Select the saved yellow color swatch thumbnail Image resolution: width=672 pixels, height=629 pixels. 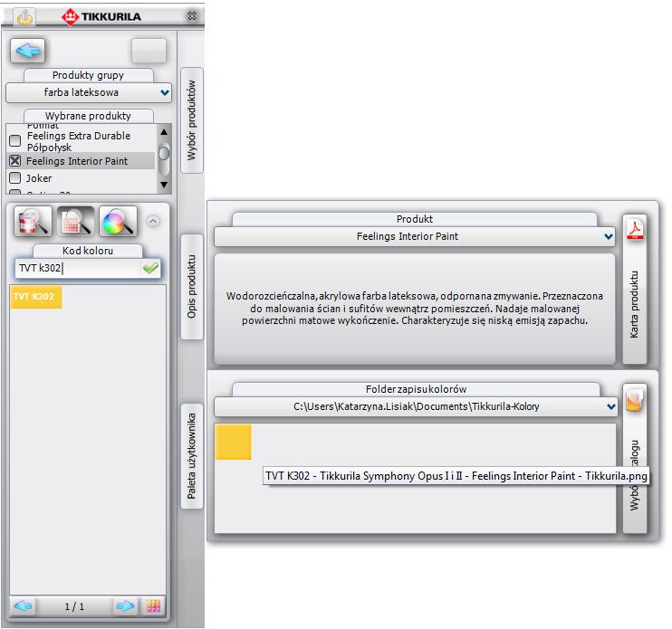tap(233, 442)
